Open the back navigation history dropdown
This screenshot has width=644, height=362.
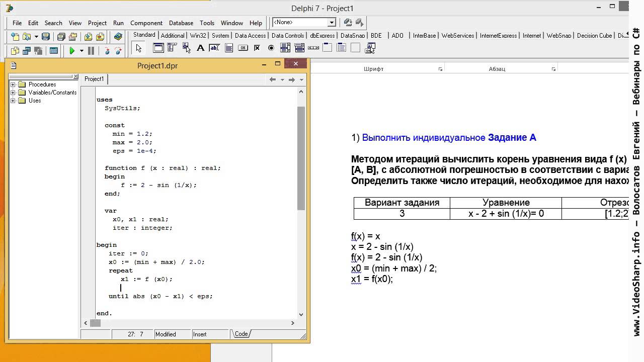[282, 79]
